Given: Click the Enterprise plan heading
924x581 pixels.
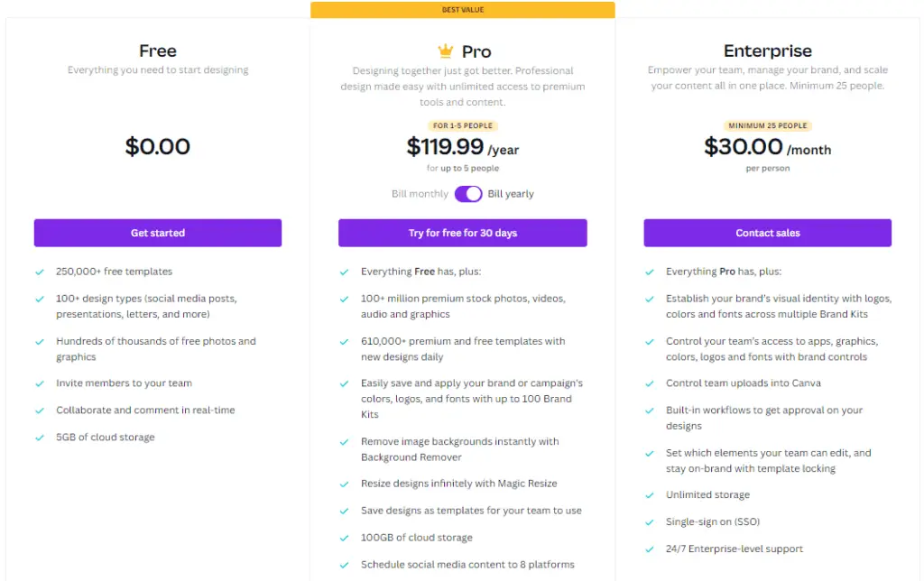Looking at the screenshot, I should pos(767,51).
